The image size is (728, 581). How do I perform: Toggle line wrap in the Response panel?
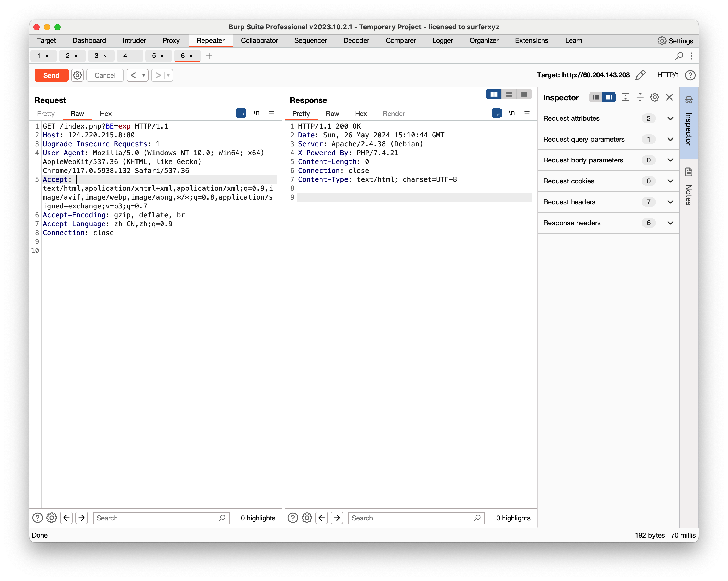[496, 113]
